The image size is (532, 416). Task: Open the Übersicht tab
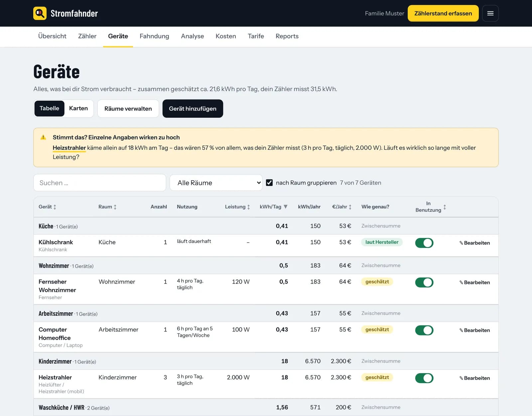pos(52,36)
